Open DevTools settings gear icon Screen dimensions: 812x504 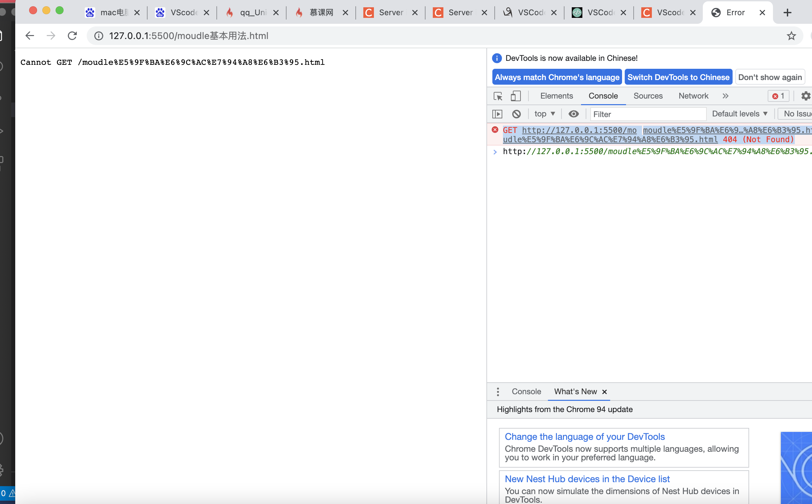click(x=806, y=96)
